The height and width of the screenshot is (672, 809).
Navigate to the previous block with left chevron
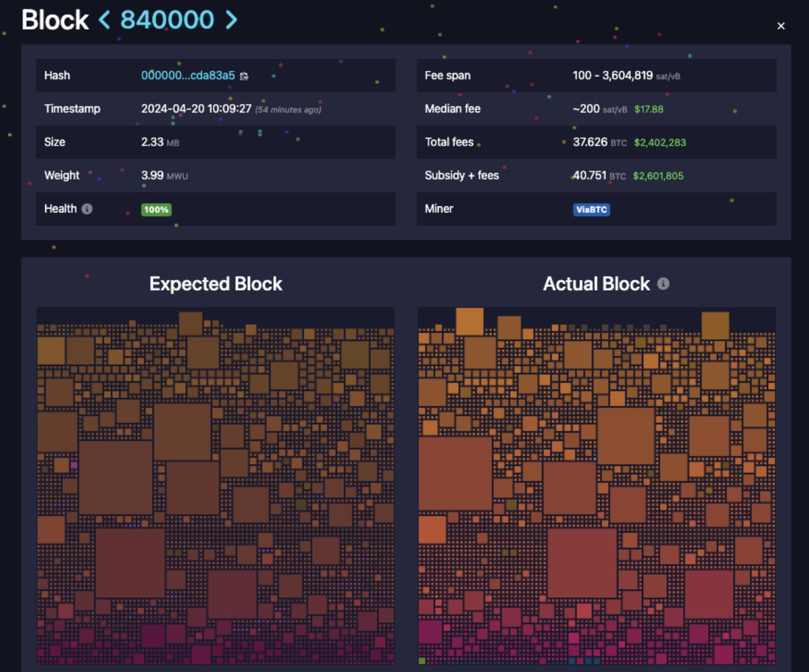pos(104,19)
